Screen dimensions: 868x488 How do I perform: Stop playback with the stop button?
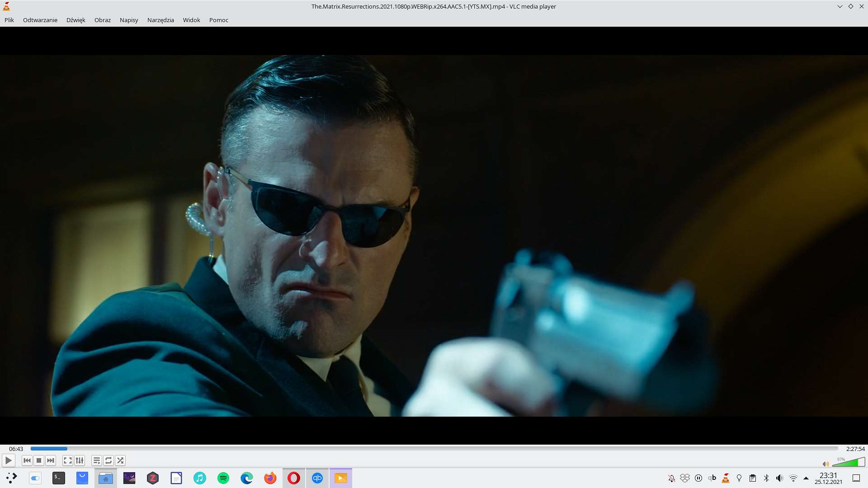point(39,460)
